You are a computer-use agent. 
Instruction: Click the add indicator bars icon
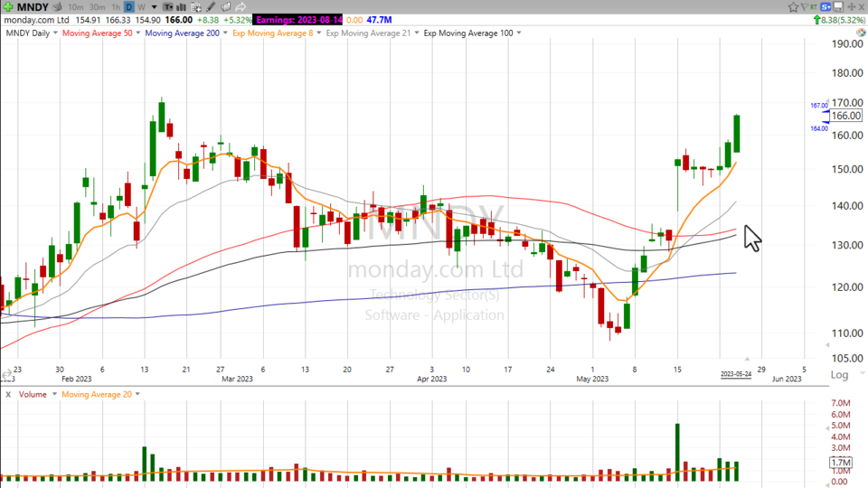[181, 7]
